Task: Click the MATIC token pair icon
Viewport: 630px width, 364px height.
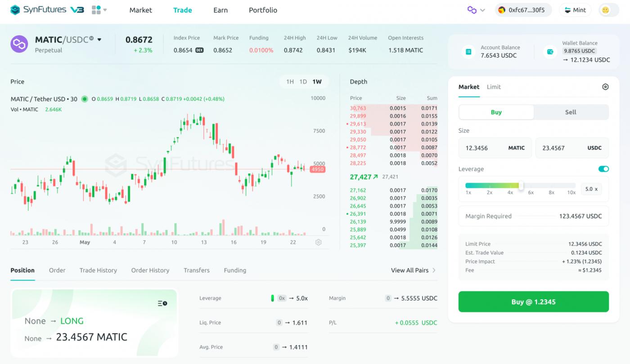Action: (x=19, y=44)
